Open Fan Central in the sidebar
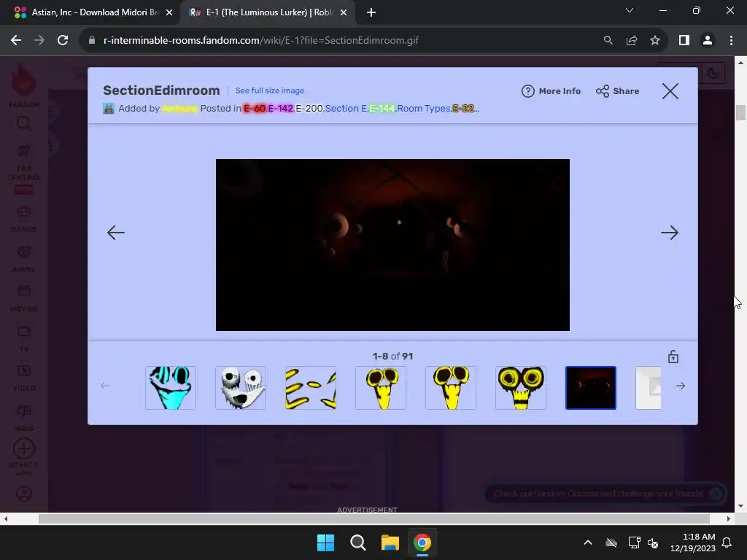 tap(24, 169)
